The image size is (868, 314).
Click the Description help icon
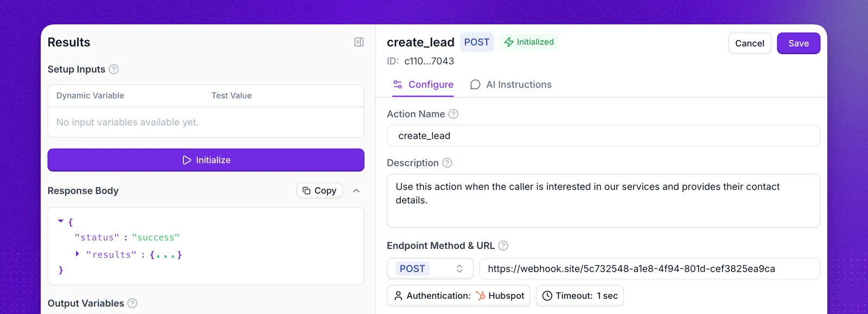coord(447,163)
